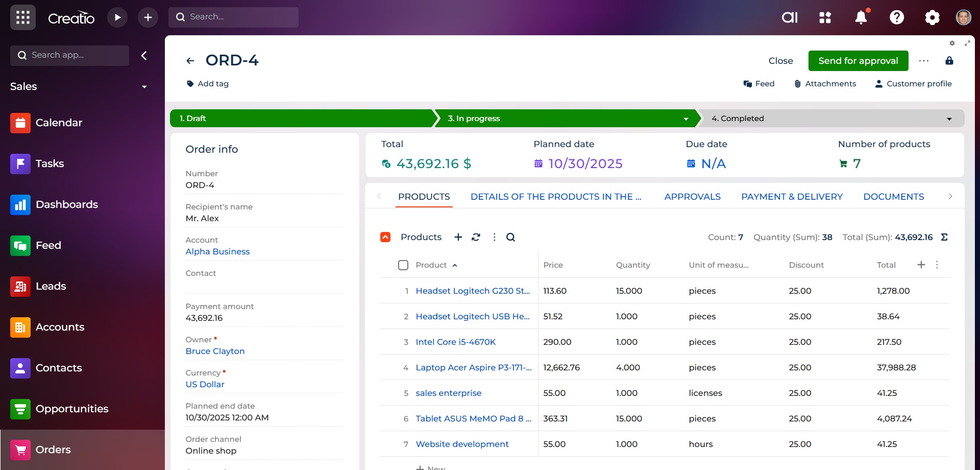
Task: Expand the In progress stage dropdown
Action: pos(686,119)
